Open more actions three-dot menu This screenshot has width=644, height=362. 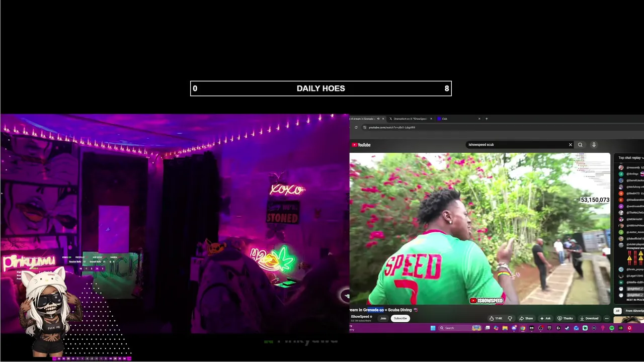(606, 318)
